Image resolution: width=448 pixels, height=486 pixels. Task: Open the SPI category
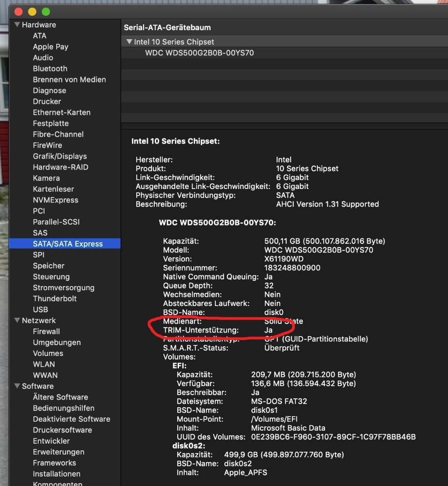(x=39, y=255)
